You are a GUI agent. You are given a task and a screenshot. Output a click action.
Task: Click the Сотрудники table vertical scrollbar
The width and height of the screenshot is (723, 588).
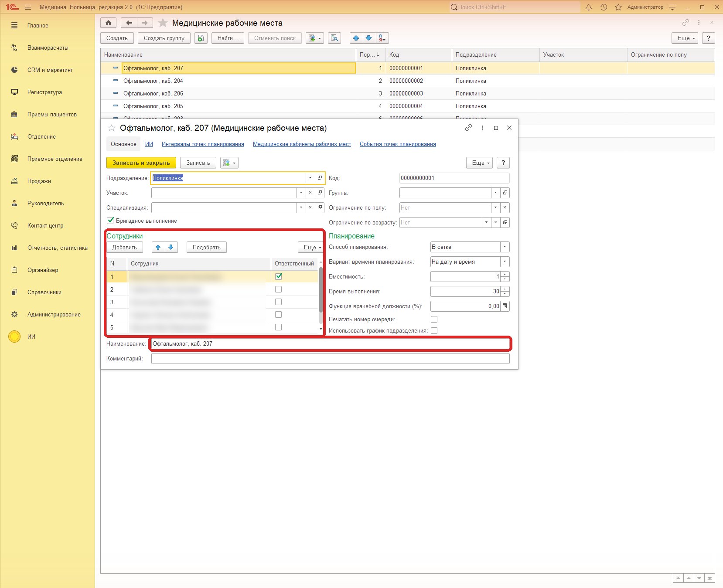click(321, 290)
